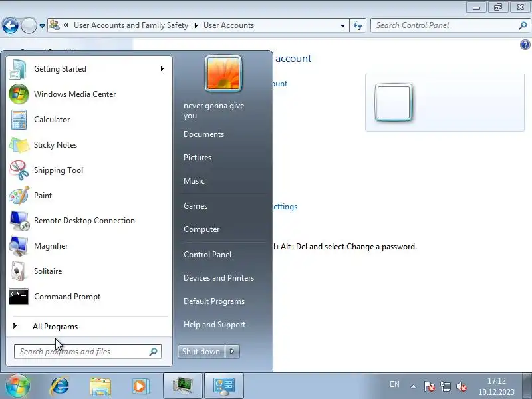Expand breadcrumb arrow after Family Safety
Viewport: 532px width, 399px height.
click(x=196, y=25)
